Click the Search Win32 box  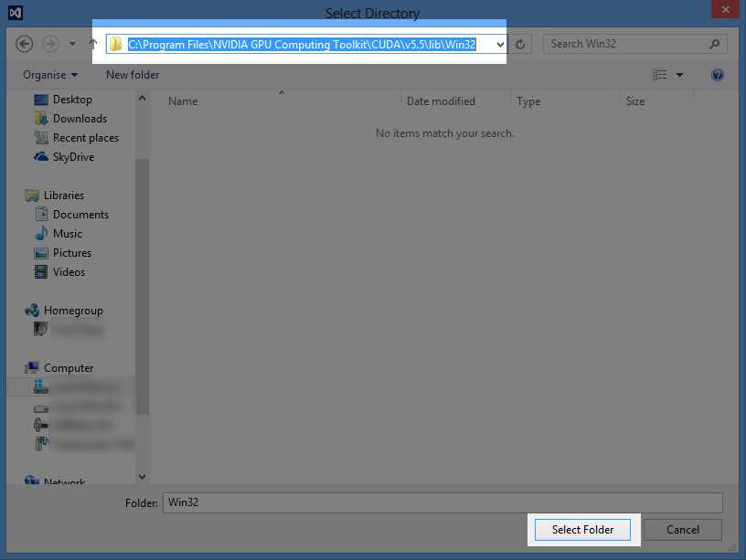click(635, 44)
